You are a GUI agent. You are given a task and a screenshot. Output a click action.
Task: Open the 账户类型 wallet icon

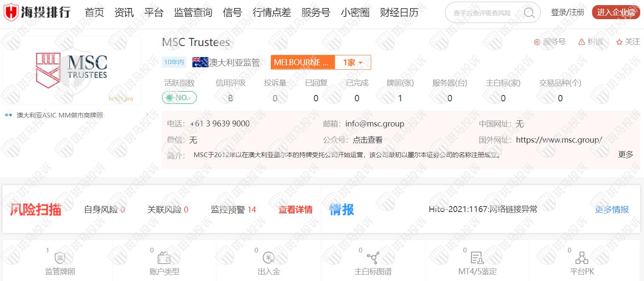(x=164, y=258)
